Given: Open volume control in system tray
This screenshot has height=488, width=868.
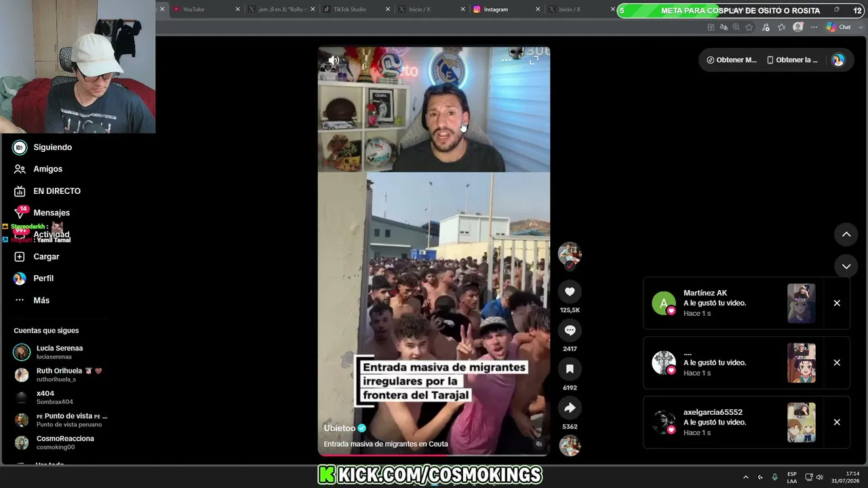Looking at the screenshot, I should 819,477.
